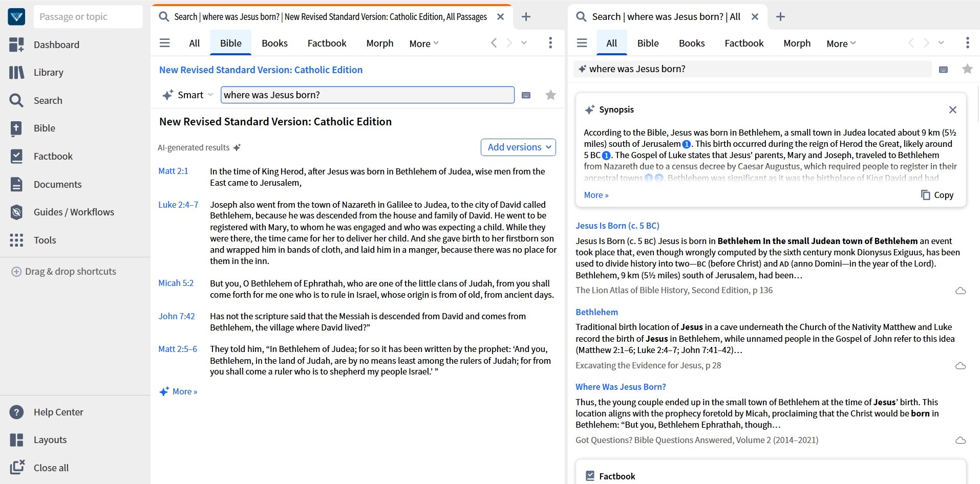This screenshot has width=980, height=484.
Task: Expand the More menu in the left panel
Action: point(424,43)
